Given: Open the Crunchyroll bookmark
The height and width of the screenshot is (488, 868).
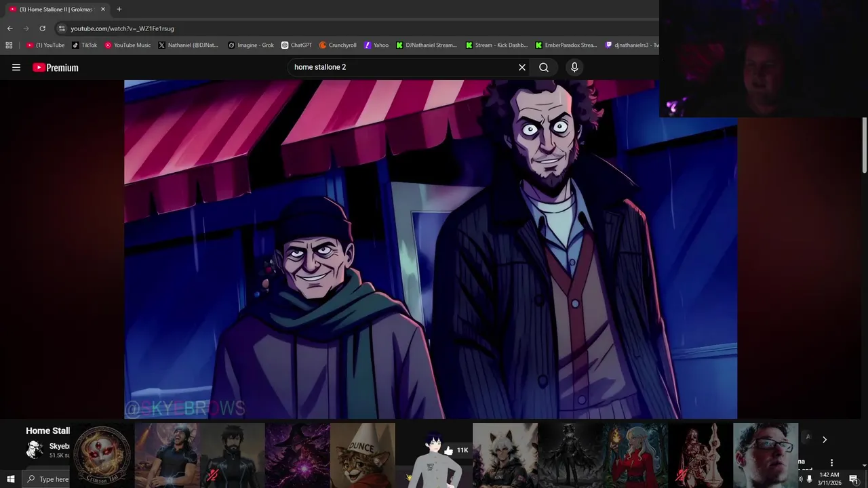Looking at the screenshot, I should tap(338, 45).
